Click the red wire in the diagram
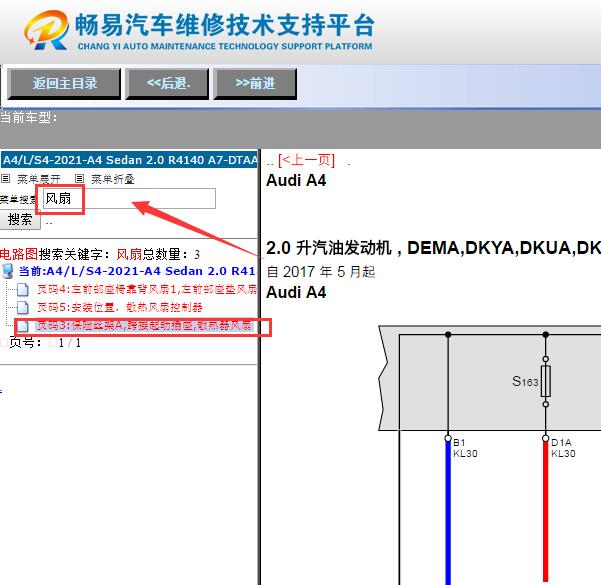601x585 pixels. click(546, 512)
